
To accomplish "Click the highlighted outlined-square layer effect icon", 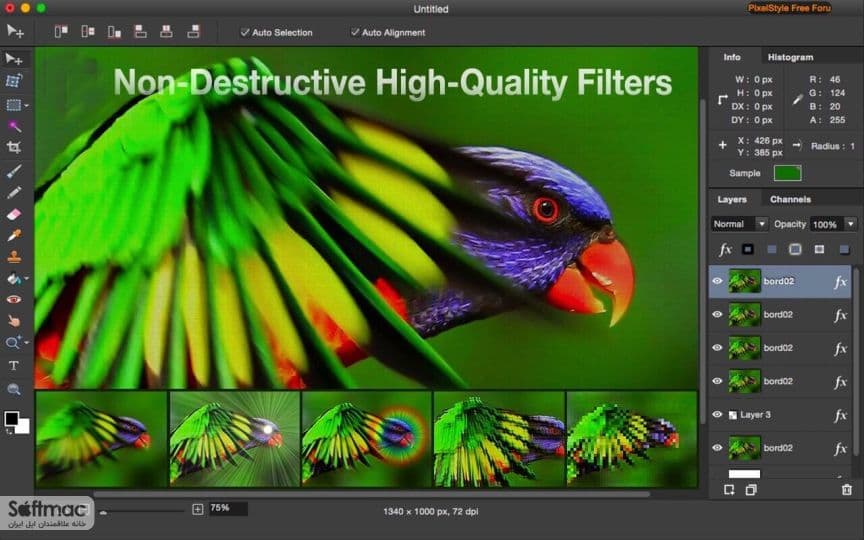I will point(795,250).
